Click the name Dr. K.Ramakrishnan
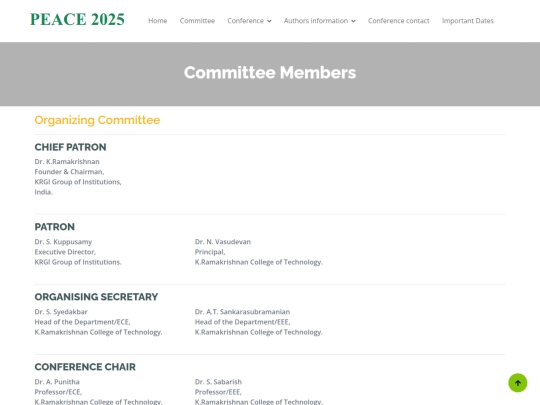This screenshot has width=540, height=405. tap(67, 162)
